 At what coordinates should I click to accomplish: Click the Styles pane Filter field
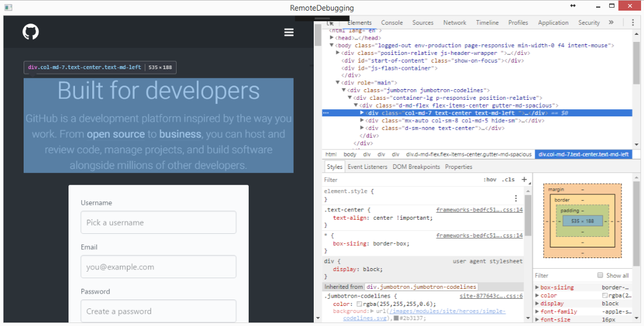pos(401,180)
